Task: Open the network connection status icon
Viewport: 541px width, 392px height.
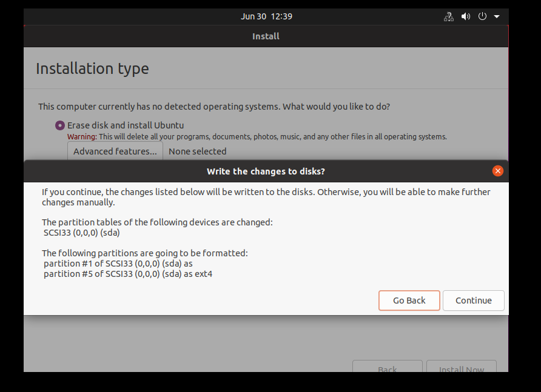Action: 449,16
